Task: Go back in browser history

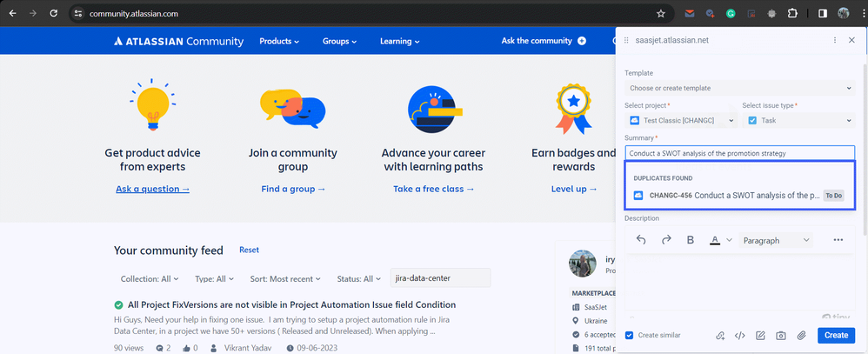Action: [x=13, y=14]
